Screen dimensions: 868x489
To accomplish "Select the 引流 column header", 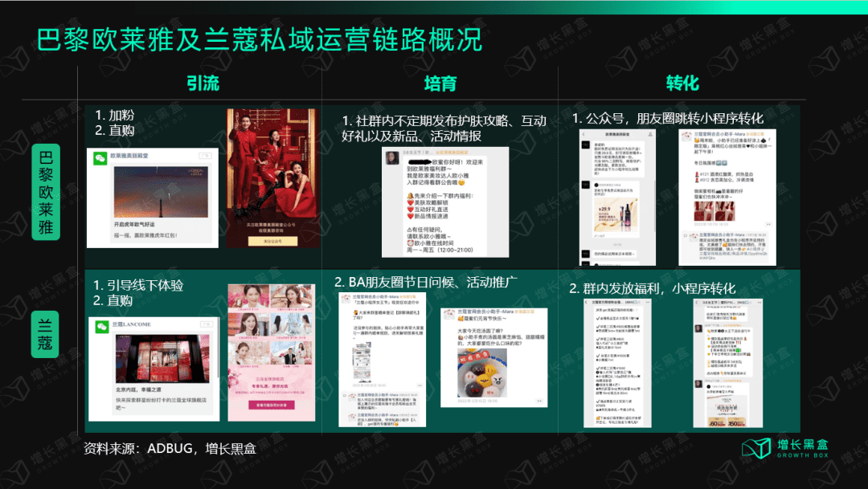I will 202,84.
